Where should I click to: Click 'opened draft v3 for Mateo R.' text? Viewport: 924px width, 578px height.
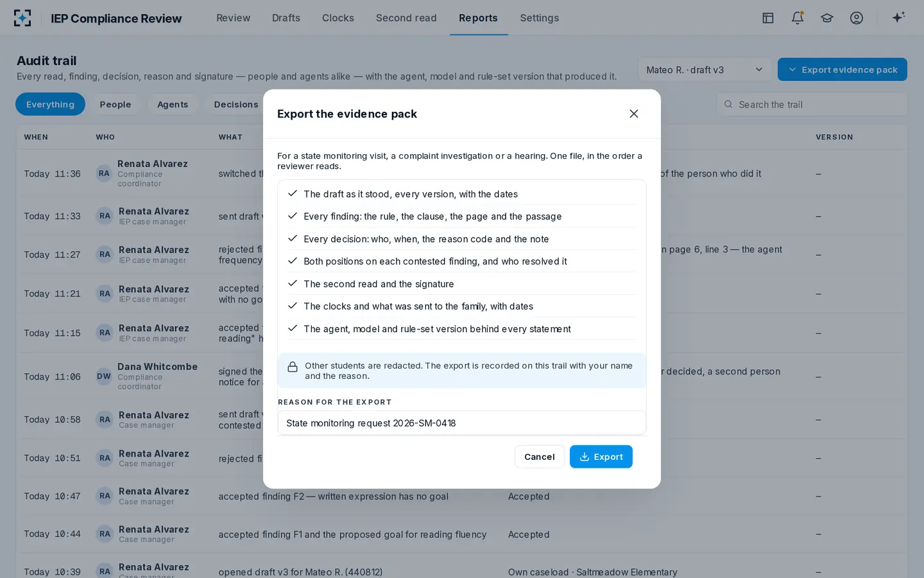300,572
